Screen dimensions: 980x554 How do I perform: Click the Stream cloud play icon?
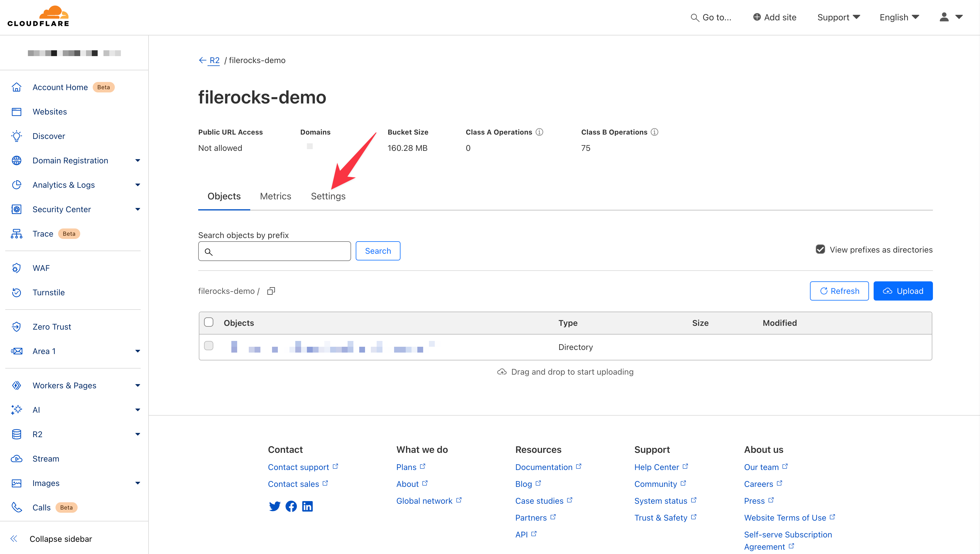(16, 458)
